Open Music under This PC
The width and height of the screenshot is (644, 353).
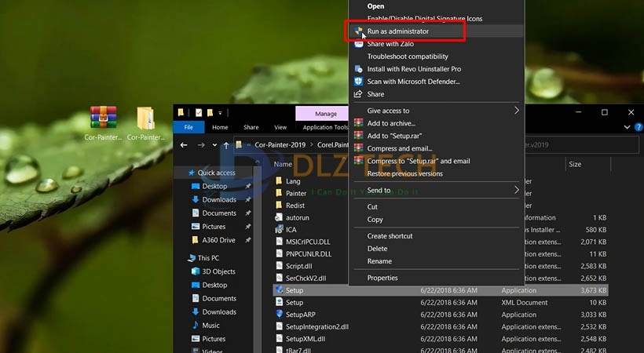[210, 326]
